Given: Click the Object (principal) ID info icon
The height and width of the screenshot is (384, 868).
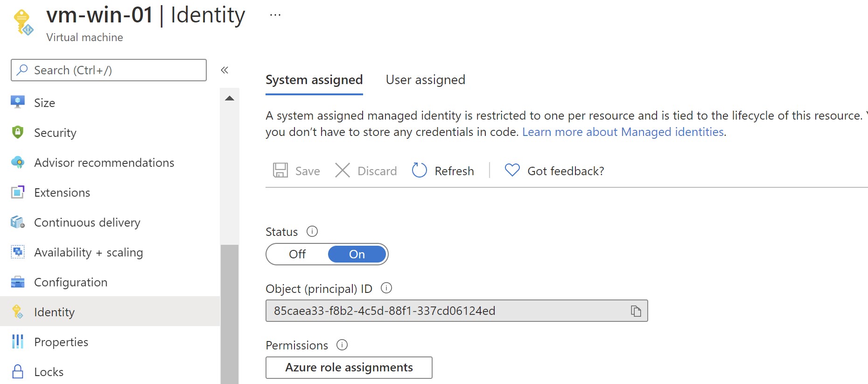Looking at the screenshot, I should pos(386,288).
